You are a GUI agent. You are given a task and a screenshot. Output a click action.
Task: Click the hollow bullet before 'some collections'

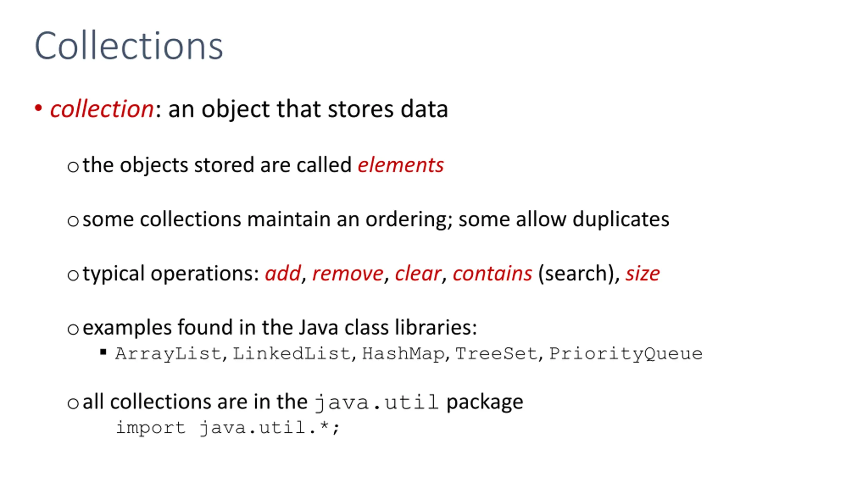click(73, 221)
